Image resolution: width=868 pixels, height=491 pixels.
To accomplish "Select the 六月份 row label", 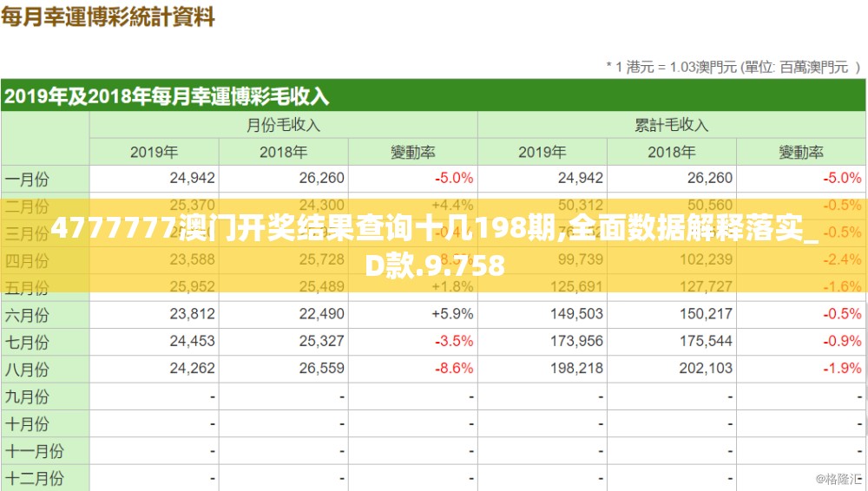I will (x=27, y=315).
